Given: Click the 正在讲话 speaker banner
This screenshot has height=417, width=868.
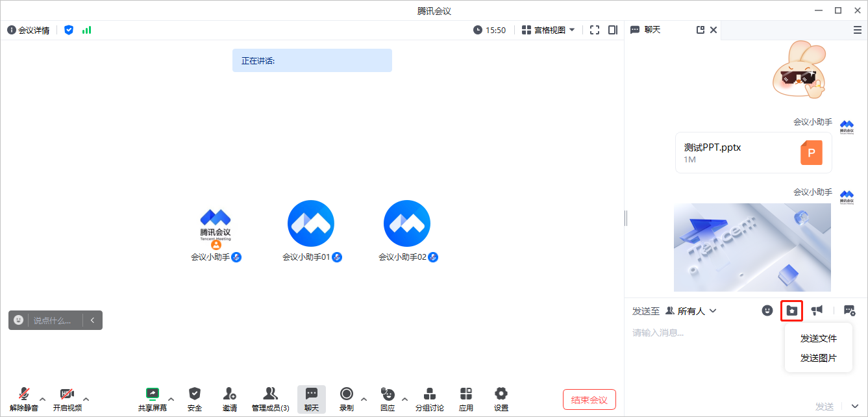Looking at the screenshot, I should pos(312,60).
